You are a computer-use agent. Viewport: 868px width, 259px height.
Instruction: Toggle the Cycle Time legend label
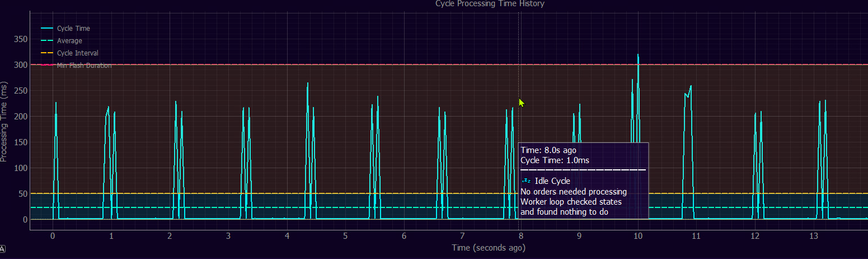(73, 29)
